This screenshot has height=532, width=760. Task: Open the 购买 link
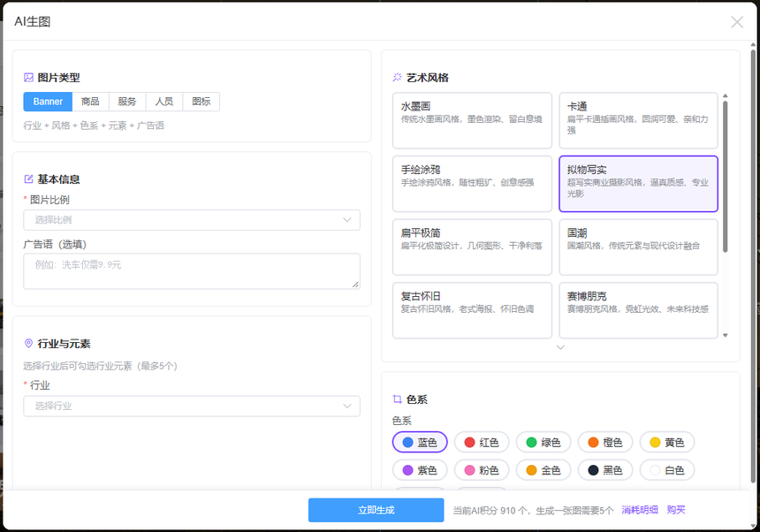tap(676, 510)
